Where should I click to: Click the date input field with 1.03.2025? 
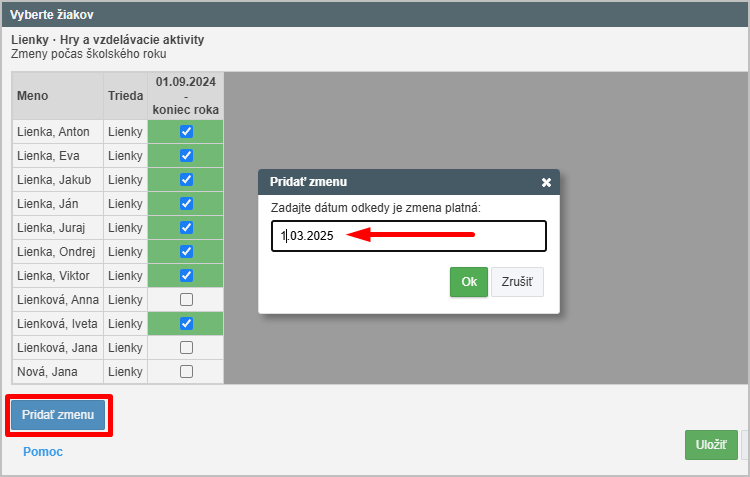tap(408, 236)
